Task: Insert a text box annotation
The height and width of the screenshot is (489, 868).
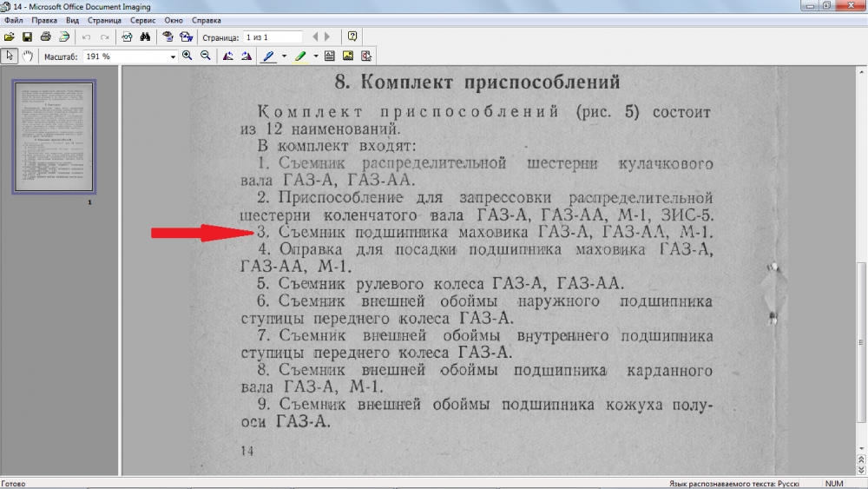Action: [329, 56]
